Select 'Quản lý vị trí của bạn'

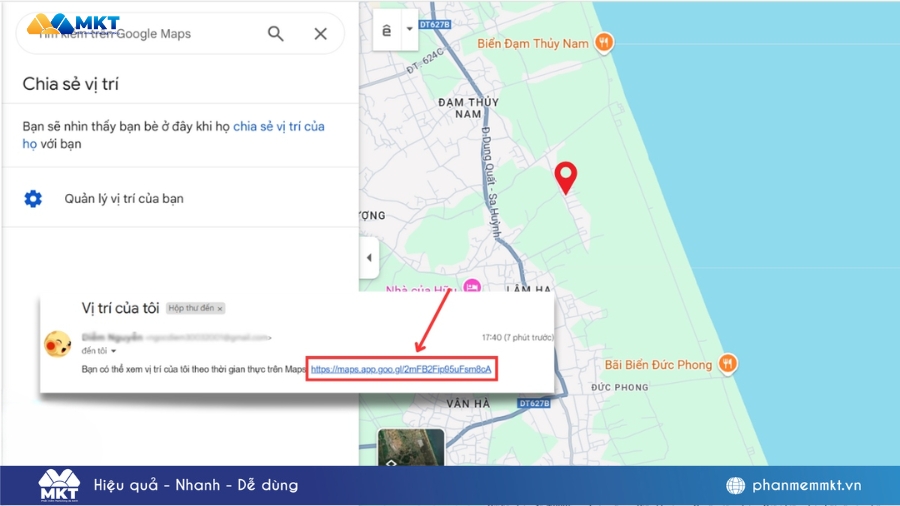pyautogui.click(x=124, y=198)
